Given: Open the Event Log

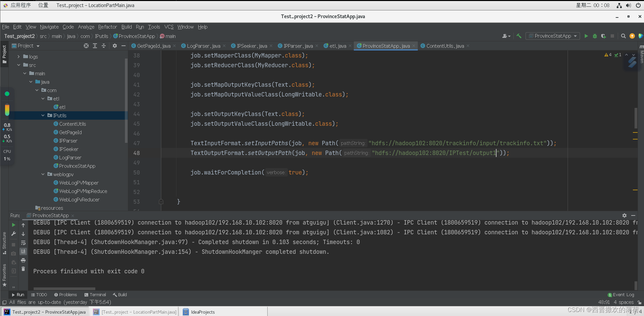Looking at the screenshot, I should 621,295.
